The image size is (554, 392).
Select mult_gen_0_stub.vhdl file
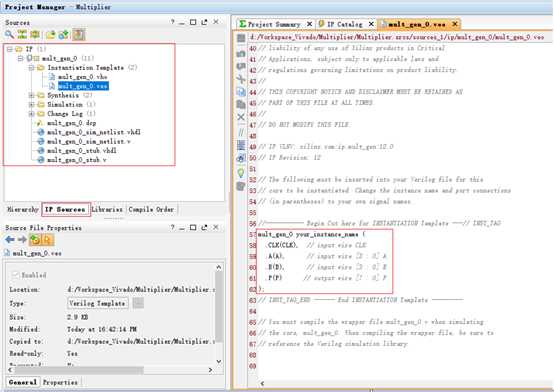(x=82, y=151)
